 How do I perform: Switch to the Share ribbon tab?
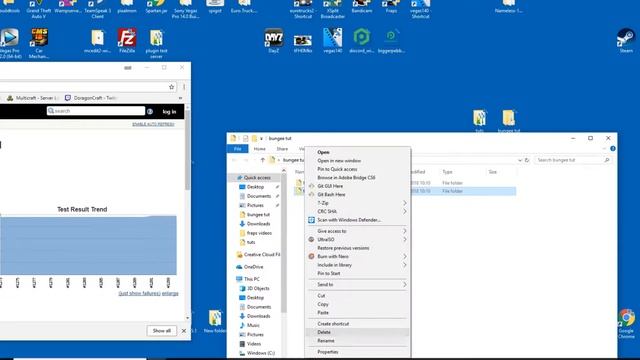(x=282, y=149)
